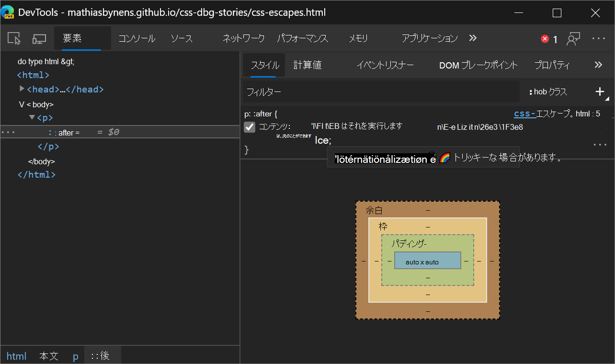The image size is (615, 364).
Task: Expand the head element node
Action: point(22,89)
